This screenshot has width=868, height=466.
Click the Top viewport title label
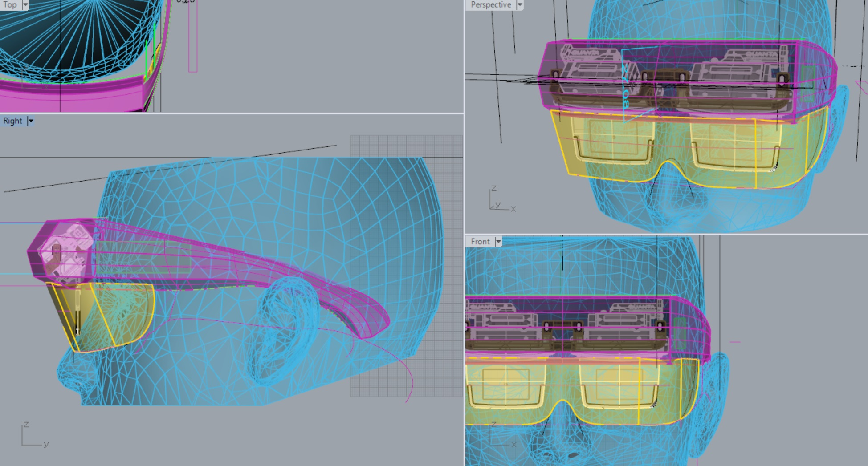click(x=10, y=4)
